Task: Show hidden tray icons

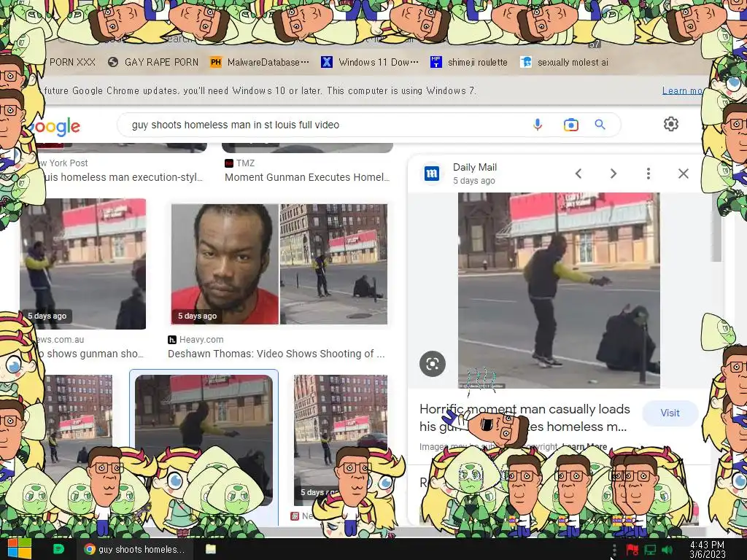Action: (614, 550)
